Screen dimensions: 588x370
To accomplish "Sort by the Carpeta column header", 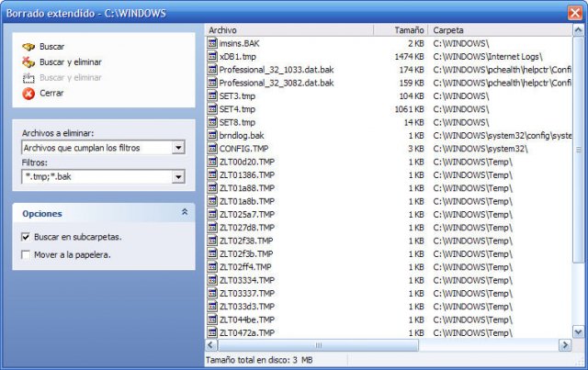I will [x=500, y=30].
